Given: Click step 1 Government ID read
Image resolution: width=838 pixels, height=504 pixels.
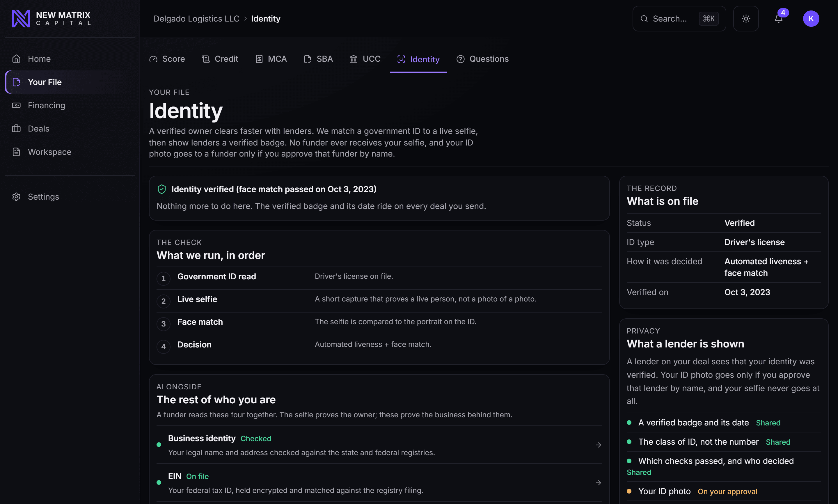Looking at the screenshot, I should pyautogui.click(x=379, y=278).
